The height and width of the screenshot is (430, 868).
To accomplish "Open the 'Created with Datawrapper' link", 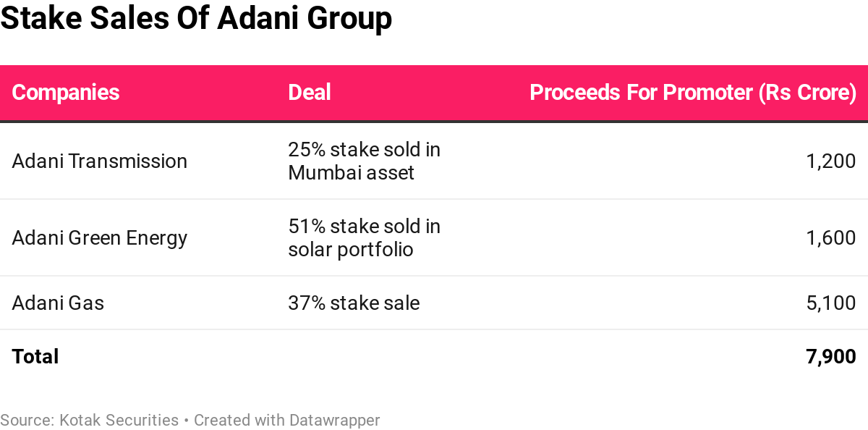I will click(286, 420).
